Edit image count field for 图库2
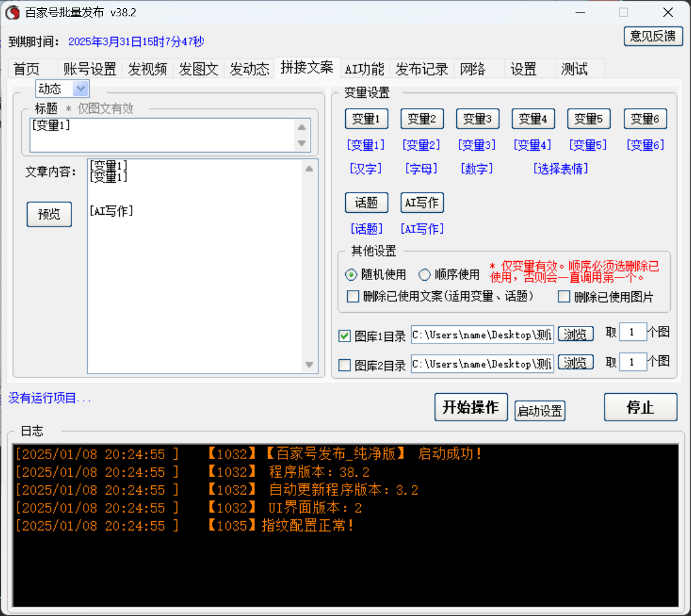This screenshot has width=691, height=616. (633, 362)
